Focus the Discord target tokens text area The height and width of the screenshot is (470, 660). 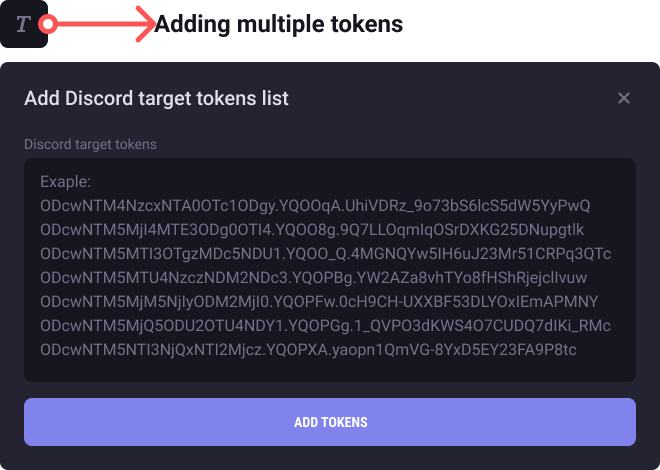click(330, 269)
